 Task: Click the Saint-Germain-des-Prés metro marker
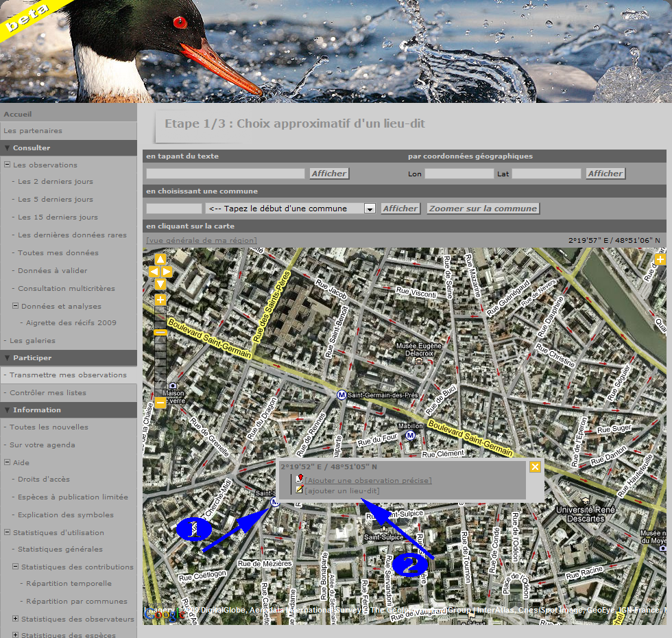point(341,395)
